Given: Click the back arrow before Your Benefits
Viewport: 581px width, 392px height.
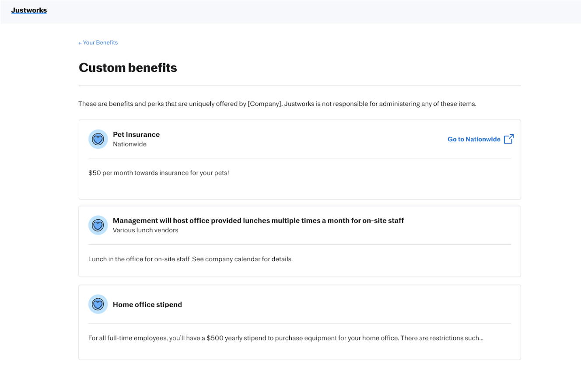Looking at the screenshot, I should (x=80, y=42).
